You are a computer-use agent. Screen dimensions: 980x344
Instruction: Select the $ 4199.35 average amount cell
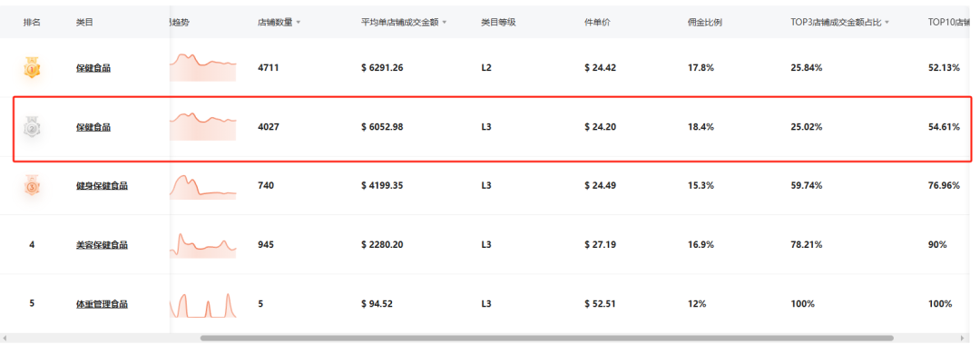point(382,186)
